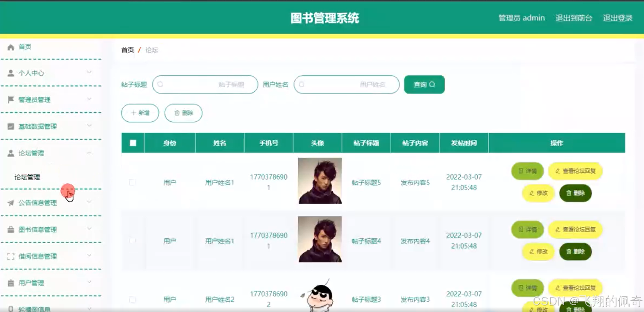This screenshot has width=644, height=312.
Task: Click 修改 for 帖子标题5 row
Action: pos(538,193)
